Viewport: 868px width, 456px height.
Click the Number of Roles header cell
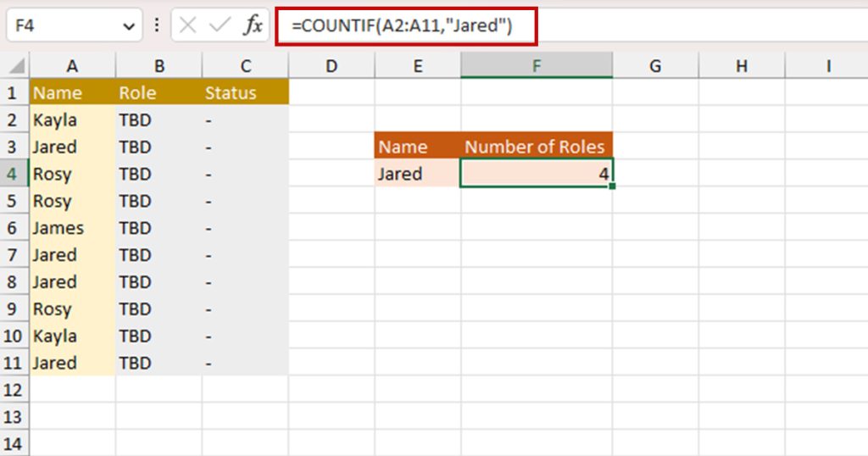tap(537, 146)
